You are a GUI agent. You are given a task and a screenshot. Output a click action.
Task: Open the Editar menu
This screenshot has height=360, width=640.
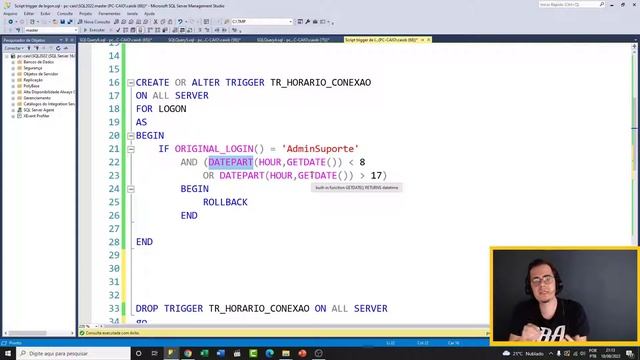(x=29, y=13)
